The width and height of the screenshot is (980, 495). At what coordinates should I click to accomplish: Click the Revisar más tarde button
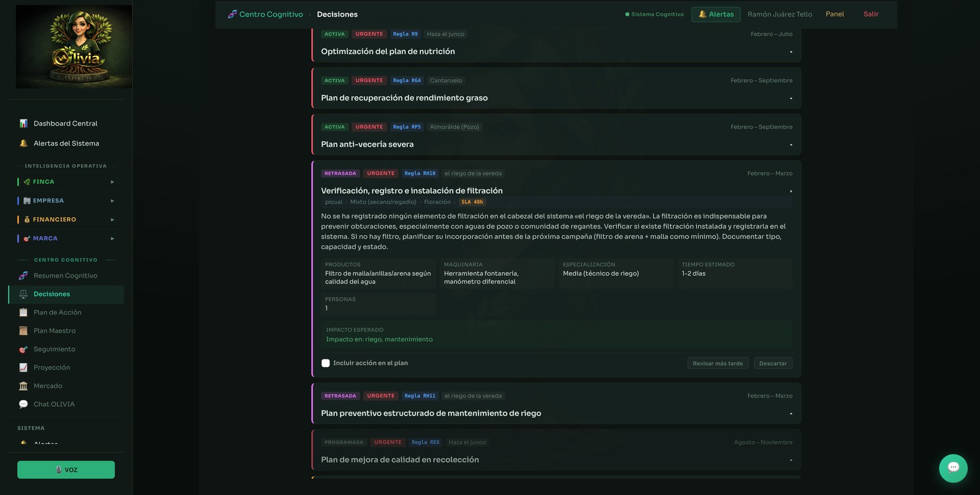point(718,363)
